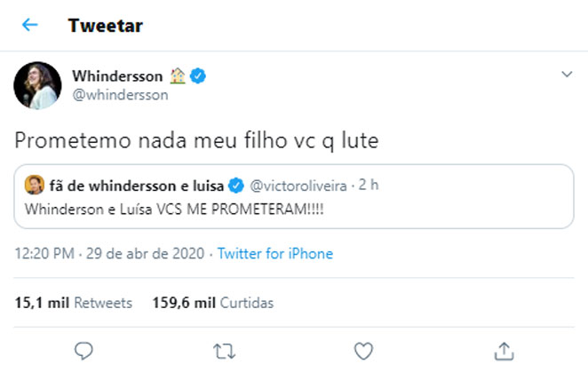Open Whindersson's profile picture
The image size is (588, 372).
click(36, 86)
